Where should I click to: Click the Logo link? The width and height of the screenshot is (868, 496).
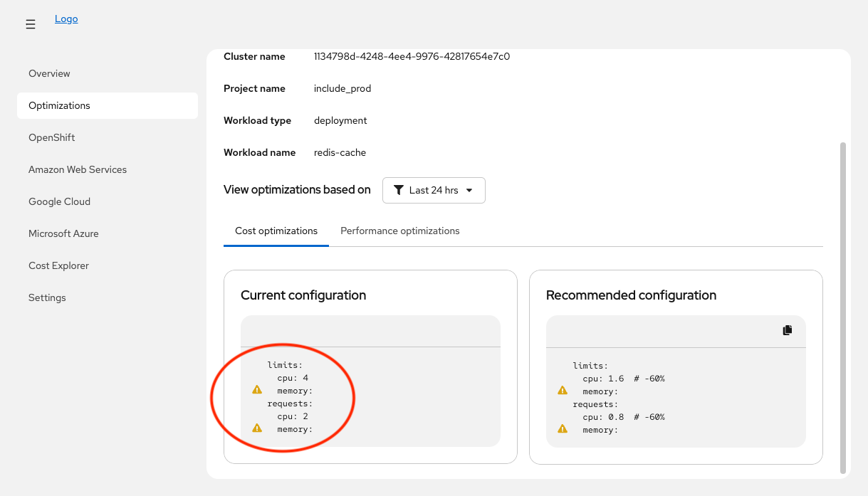coord(66,19)
